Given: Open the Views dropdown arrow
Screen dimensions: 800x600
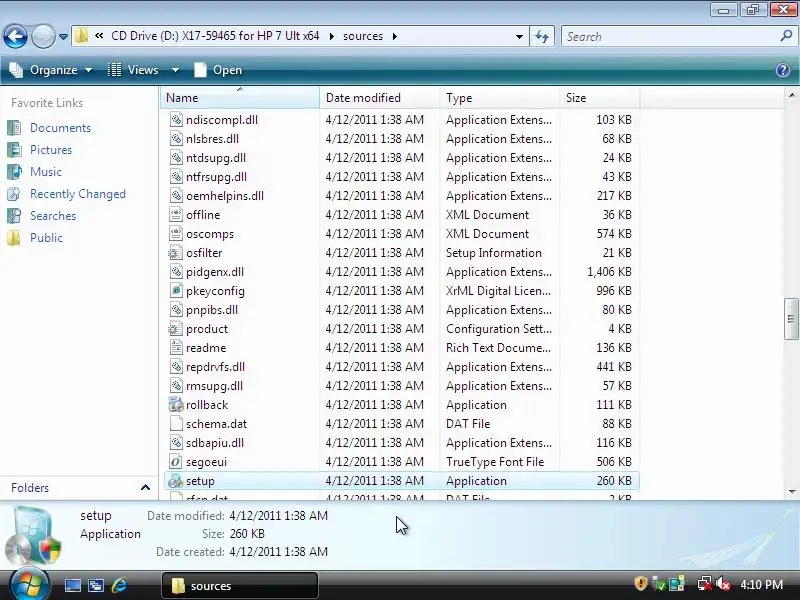Looking at the screenshot, I should click(175, 70).
